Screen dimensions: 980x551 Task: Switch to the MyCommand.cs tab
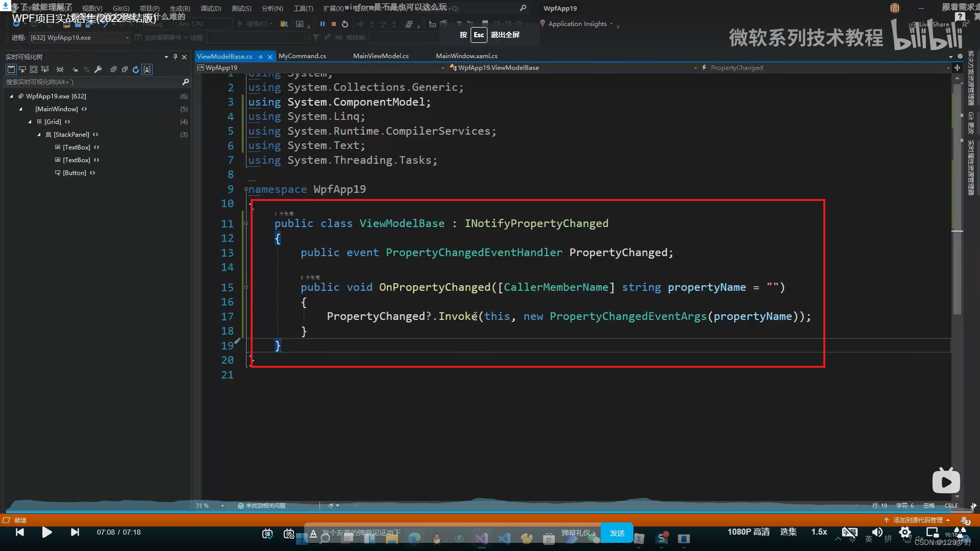pos(302,56)
